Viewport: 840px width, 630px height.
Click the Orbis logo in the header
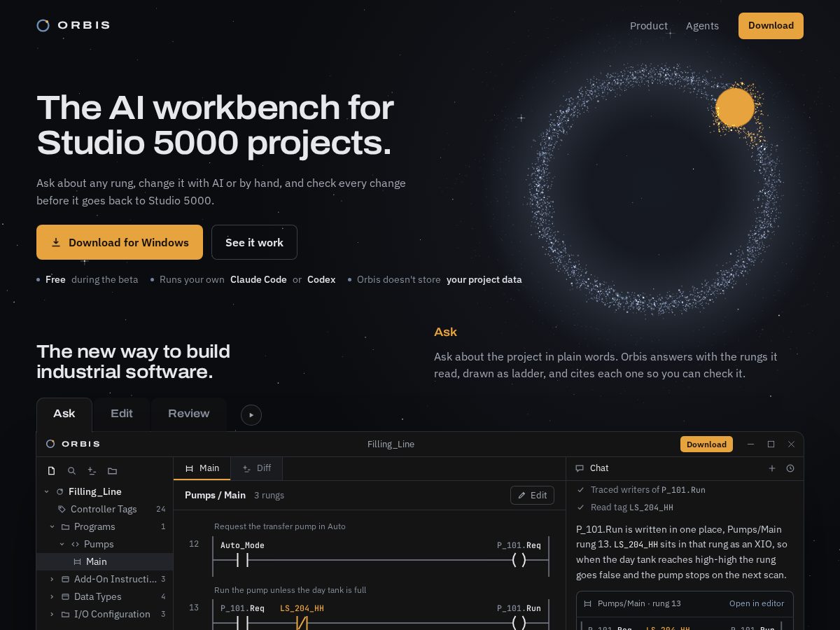[73, 25]
